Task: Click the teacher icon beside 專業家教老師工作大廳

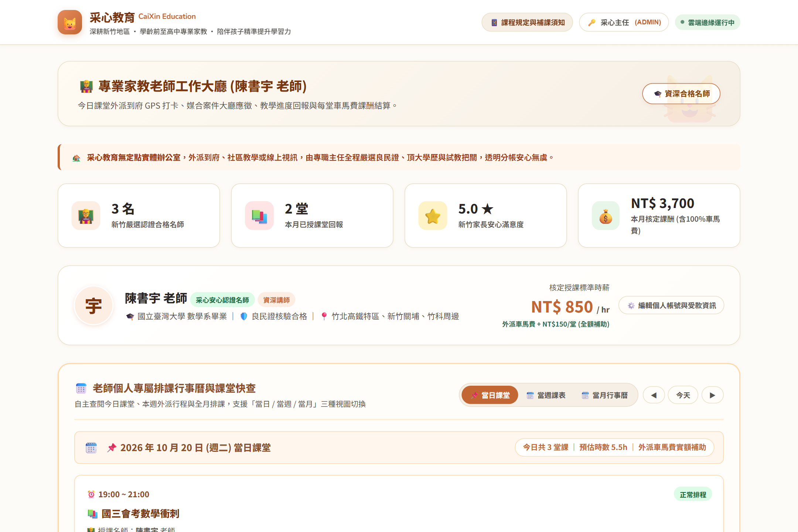Action: (x=86, y=86)
